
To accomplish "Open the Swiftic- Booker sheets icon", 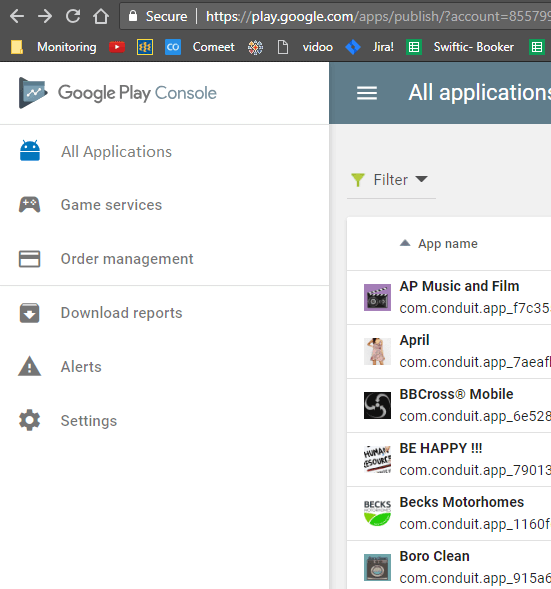I will coord(414,47).
